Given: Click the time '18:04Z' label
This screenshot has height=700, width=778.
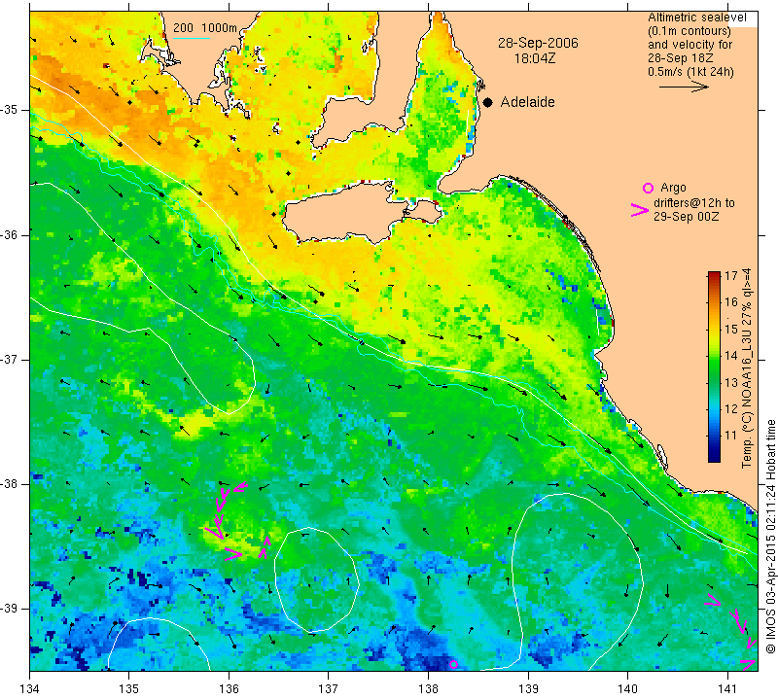Looking at the screenshot, I should tap(534, 58).
